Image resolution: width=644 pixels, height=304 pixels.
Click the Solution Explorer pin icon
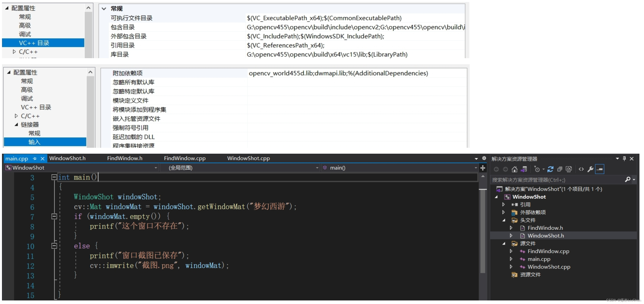(624, 158)
